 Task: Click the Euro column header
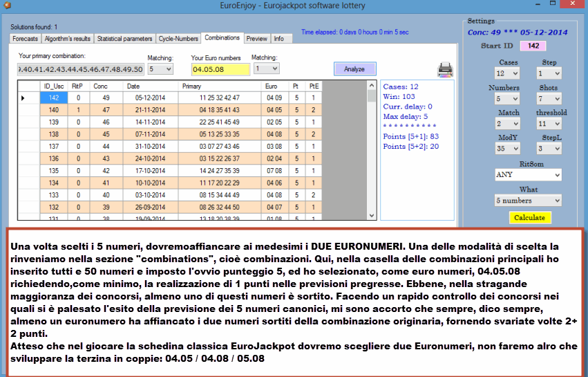(x=274, y=86)
